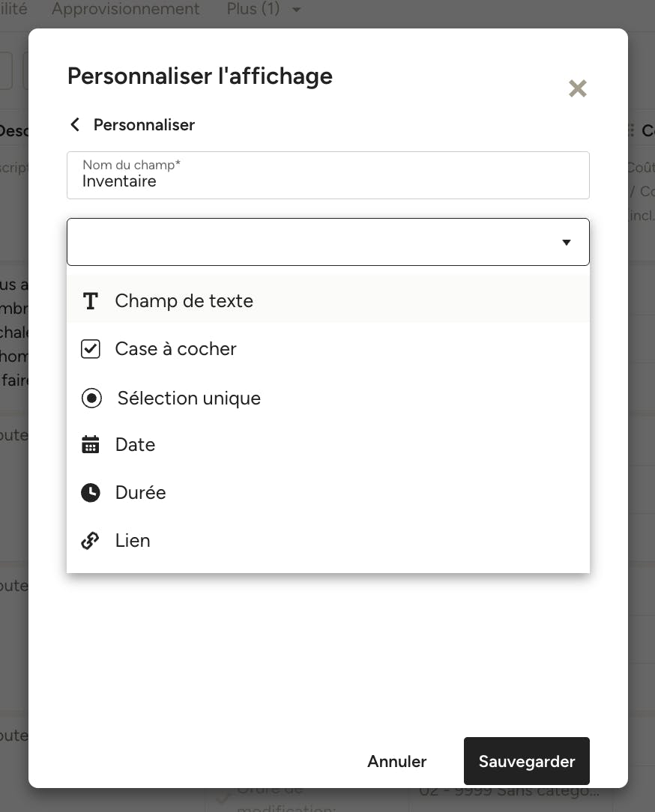The height and width of the screenshot is (812, 655).
Task: Pick the Durée field type
Action: 328,492
